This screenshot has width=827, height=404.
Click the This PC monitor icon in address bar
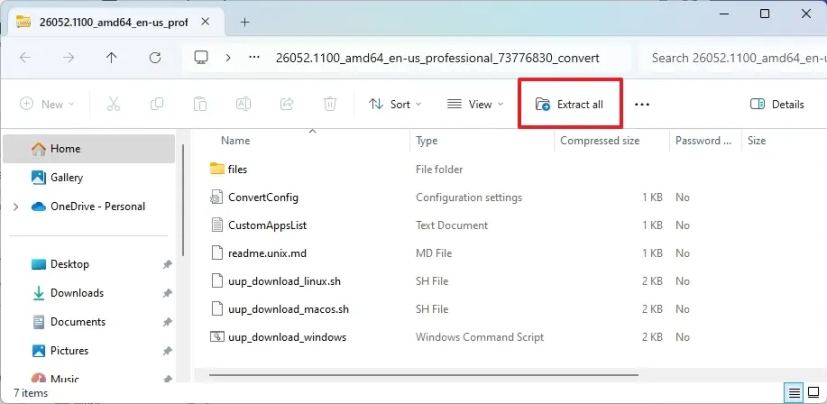[x=201, y=57]
